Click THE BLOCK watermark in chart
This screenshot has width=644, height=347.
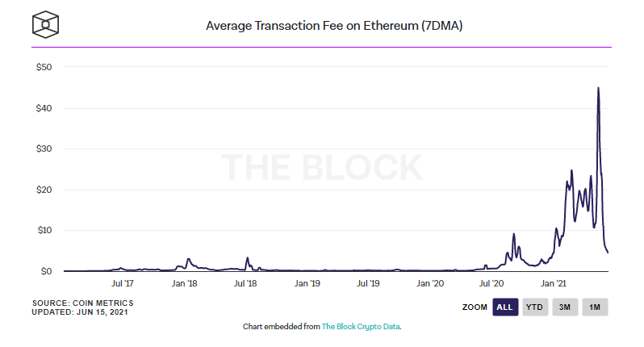tap(321, 167)
